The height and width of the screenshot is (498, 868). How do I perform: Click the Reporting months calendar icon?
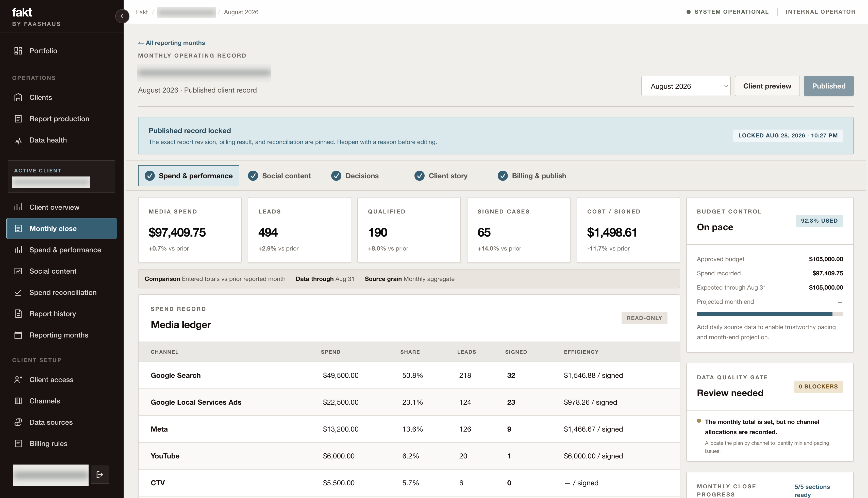18,335
